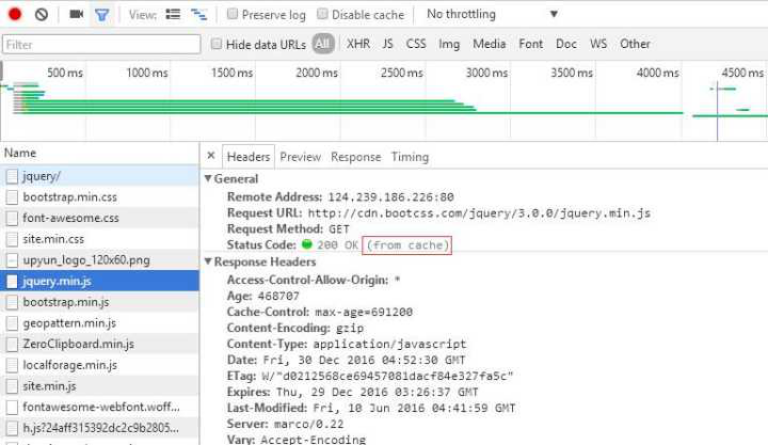Select the ZeroClipboard.min.js request
768x445 pixels.
(99, 344)
